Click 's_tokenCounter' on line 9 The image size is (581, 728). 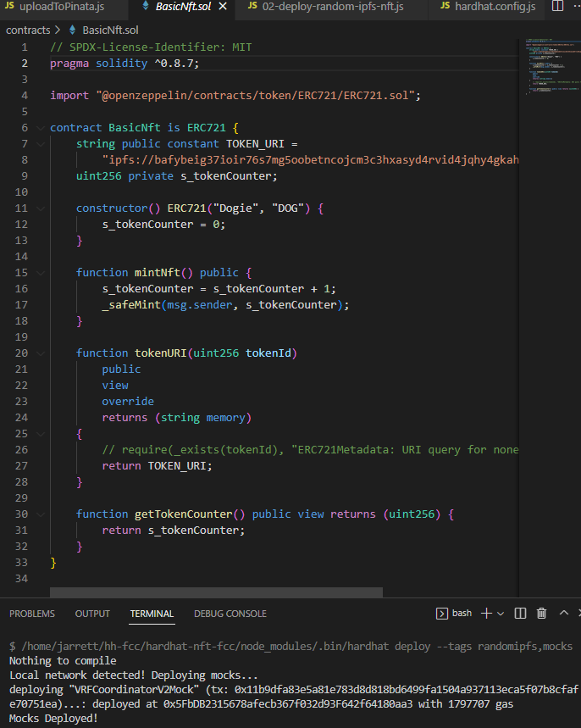pos(225,176)
